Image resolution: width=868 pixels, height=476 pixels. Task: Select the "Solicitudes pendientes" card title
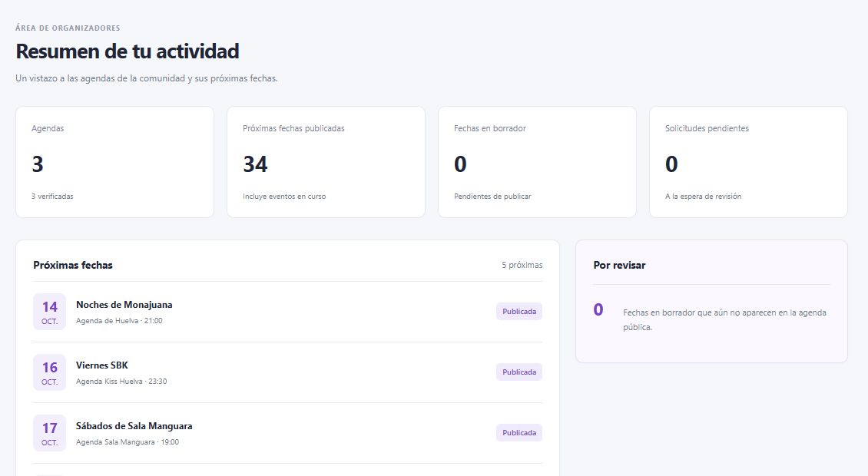point(707,128)
